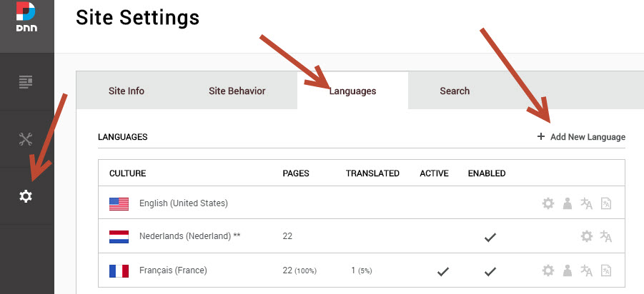The width and height of the screenshot is (644, 294).
Task: Click the France flag icon
Action: pos(119,270)
